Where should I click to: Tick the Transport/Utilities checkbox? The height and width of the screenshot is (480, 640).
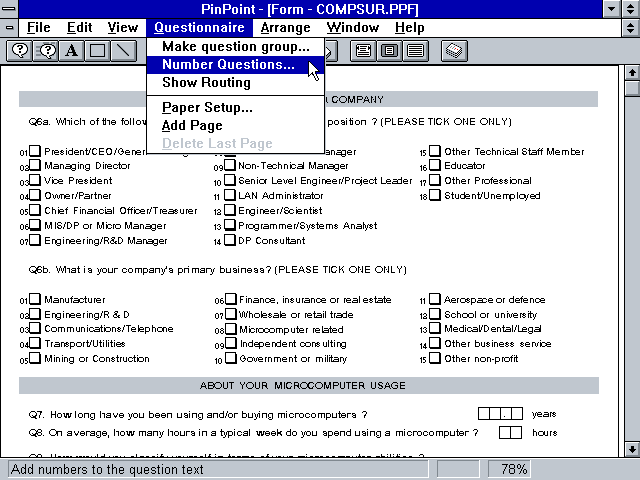pos(35,343)
